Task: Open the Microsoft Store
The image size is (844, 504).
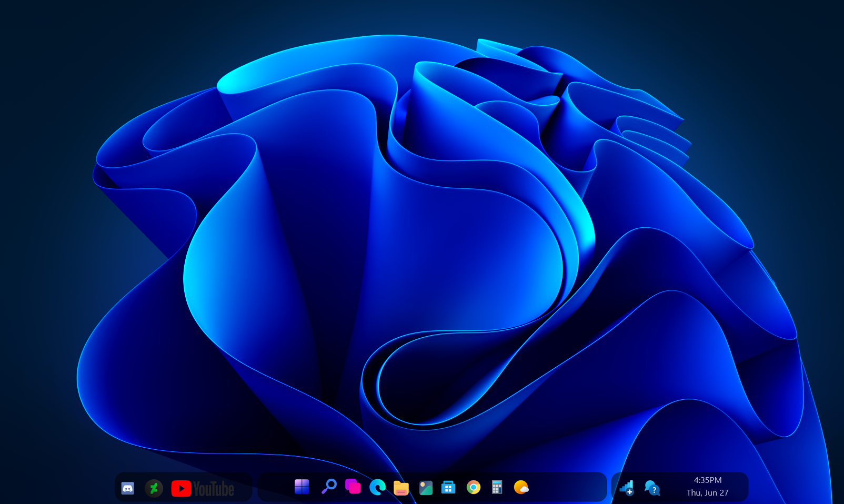Action: 448,488
